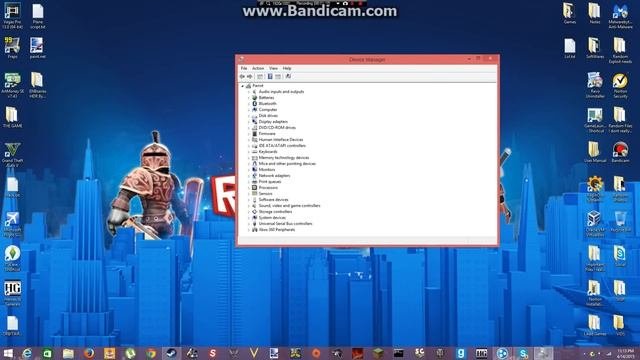This screenshot has height=360, width=640.
Task: Open Minecraft block icon in taskbar
Action: click(378, 353)
